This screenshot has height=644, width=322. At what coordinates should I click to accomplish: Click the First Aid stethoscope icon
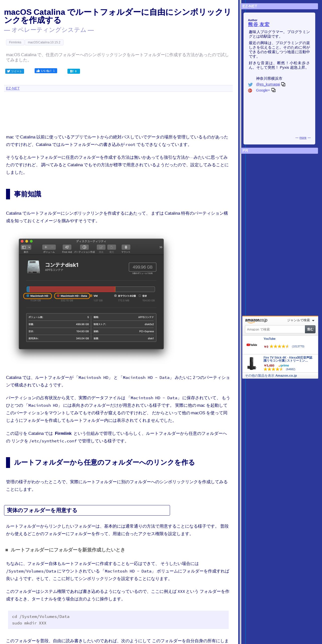[67, 247]
